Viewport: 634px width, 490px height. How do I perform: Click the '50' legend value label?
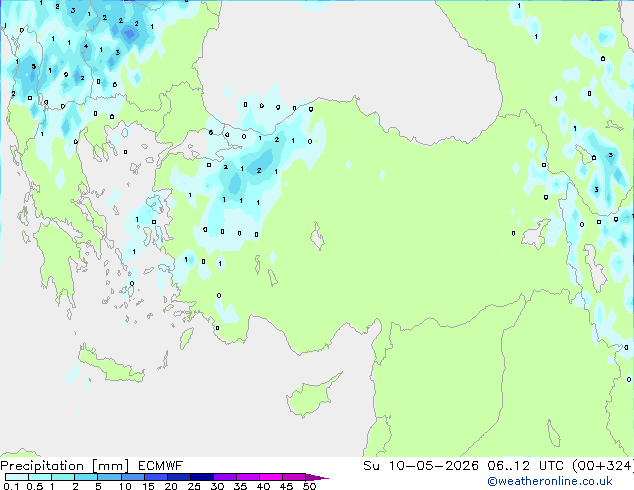coord(309,486)
